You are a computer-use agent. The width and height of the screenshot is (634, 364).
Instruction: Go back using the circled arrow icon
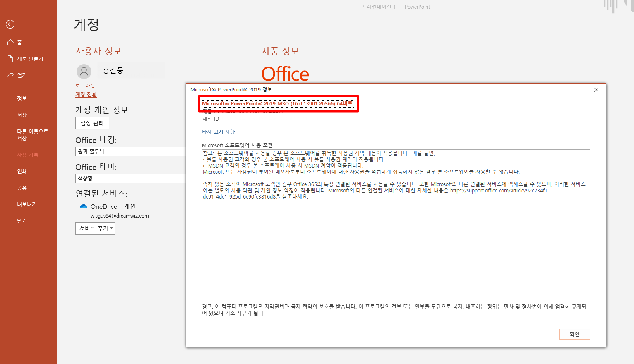pos(10,24)
